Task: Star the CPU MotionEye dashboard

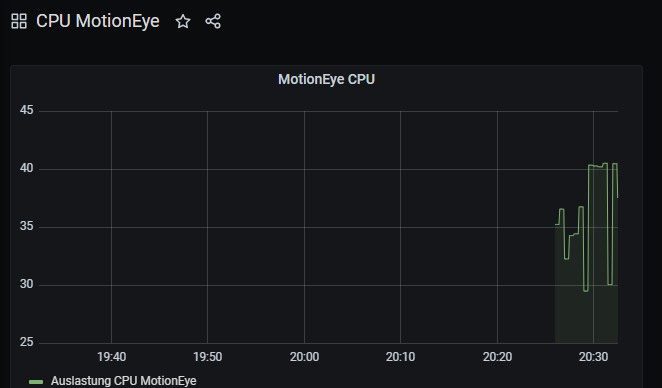Action: click(183, 21)
